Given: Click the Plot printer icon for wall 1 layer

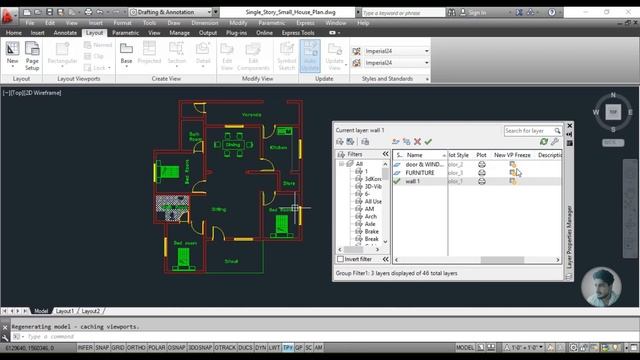Looking at the screenshot, I should (x=482, y=181).
